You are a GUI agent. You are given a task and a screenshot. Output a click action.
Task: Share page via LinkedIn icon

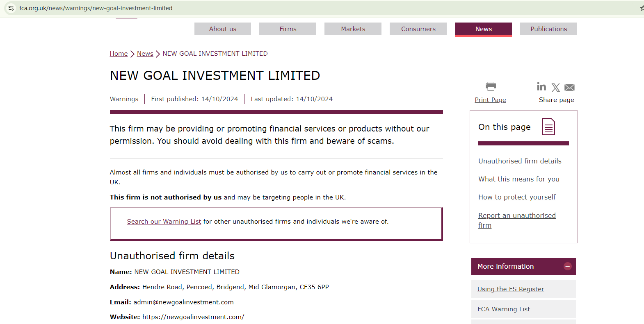click(541, 86)
